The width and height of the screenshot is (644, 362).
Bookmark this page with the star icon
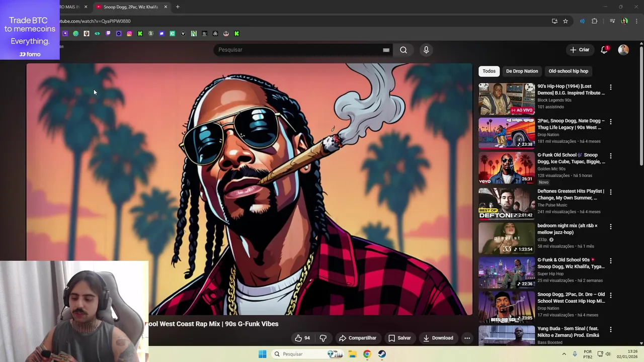566,21
